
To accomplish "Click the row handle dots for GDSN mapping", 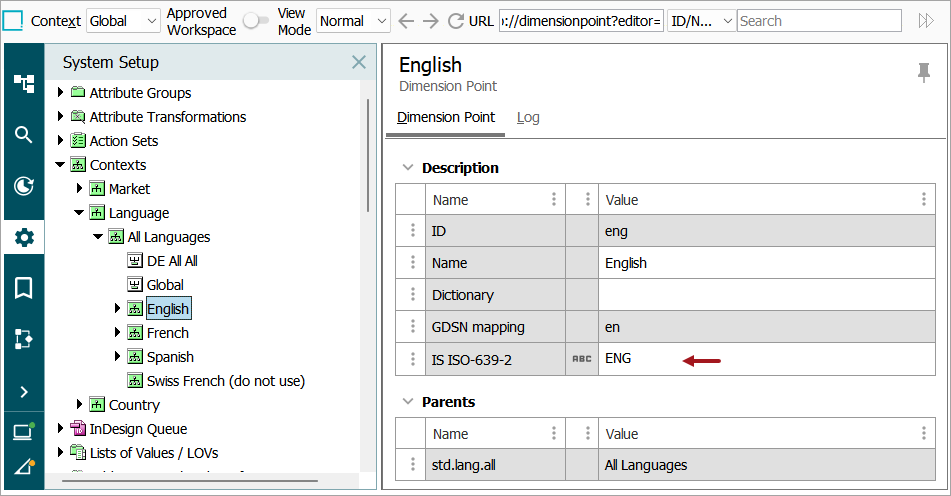I will (412, 327).
